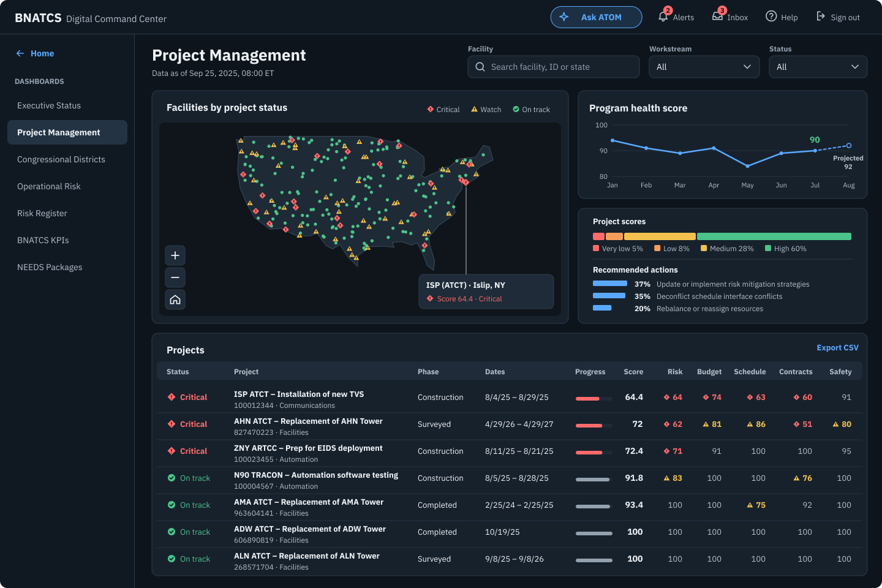Click ADW ATCT – Replacement of ADW Tower
The height and width of the screenshot is (588, 882).
point(310,529)
